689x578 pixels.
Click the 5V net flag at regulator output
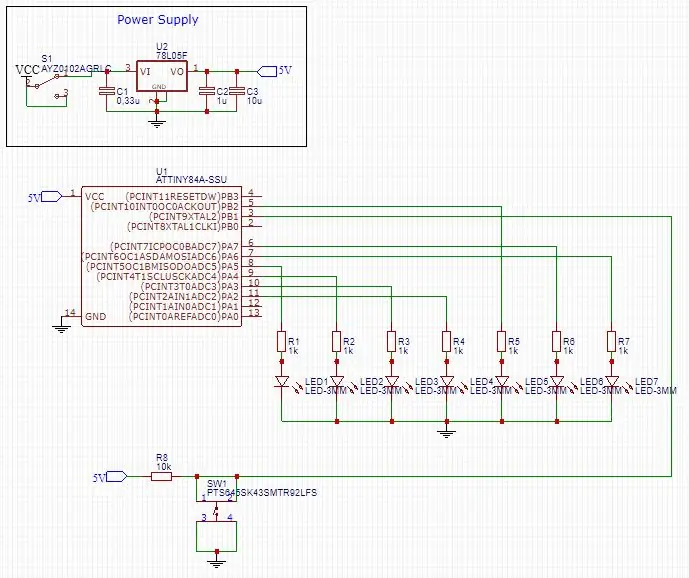tap(267, 71)
